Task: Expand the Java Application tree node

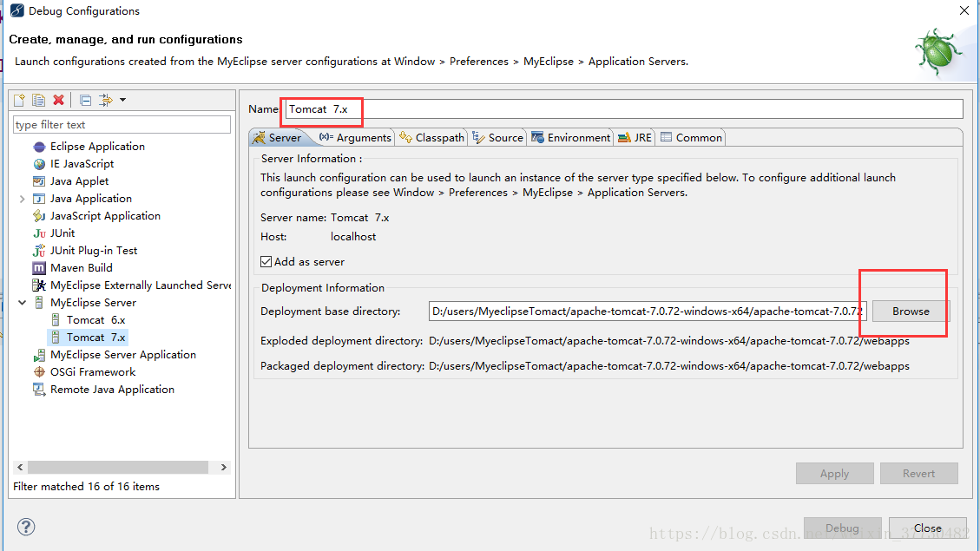Action: [22, 199]
